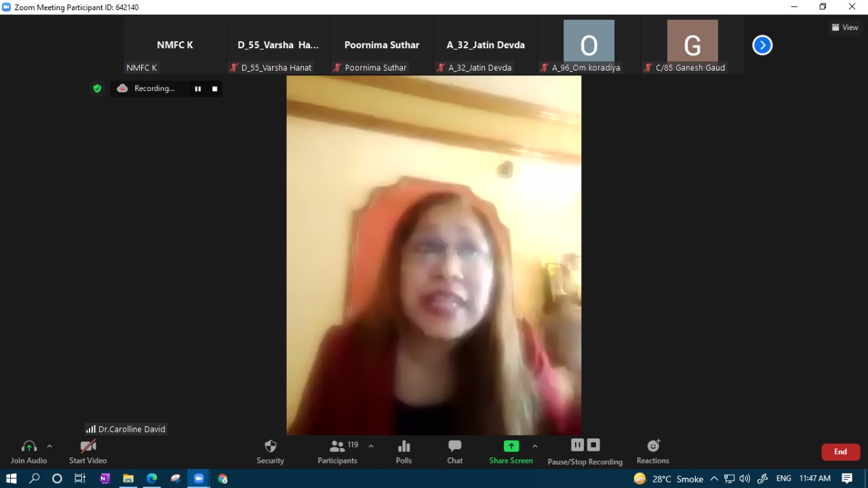Click the red End meeting button
Screen dimensions: 868x488
pos(840,452)
